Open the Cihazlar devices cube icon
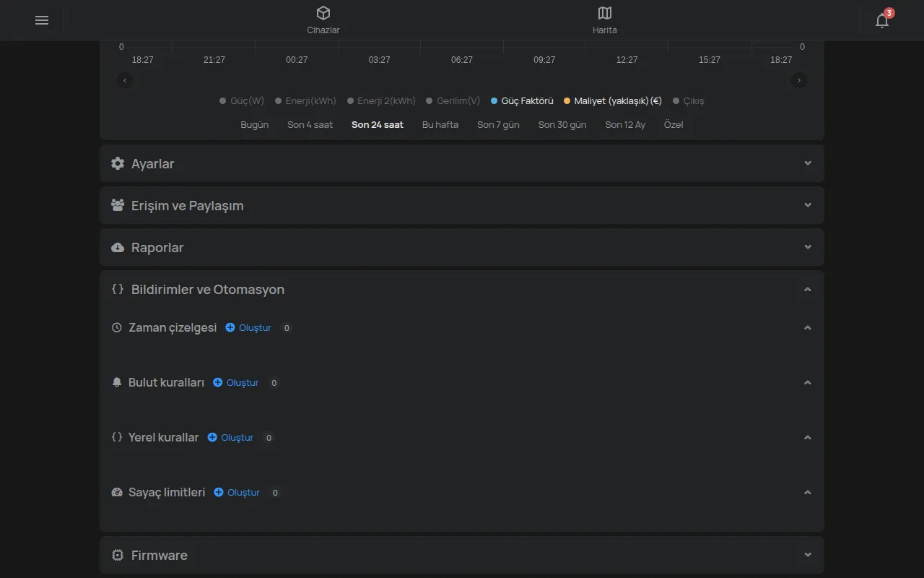 click(323, 13)
